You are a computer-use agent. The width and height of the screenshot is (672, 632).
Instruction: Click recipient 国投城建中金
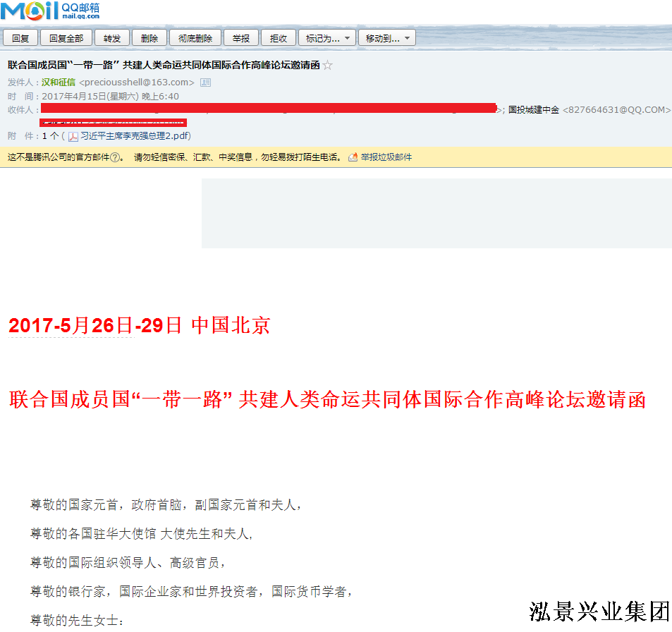(x=534, y=110)
